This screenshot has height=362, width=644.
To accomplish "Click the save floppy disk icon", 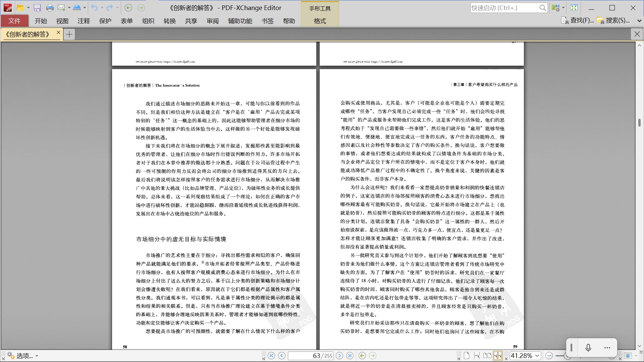I will click(x=37, y=8).
